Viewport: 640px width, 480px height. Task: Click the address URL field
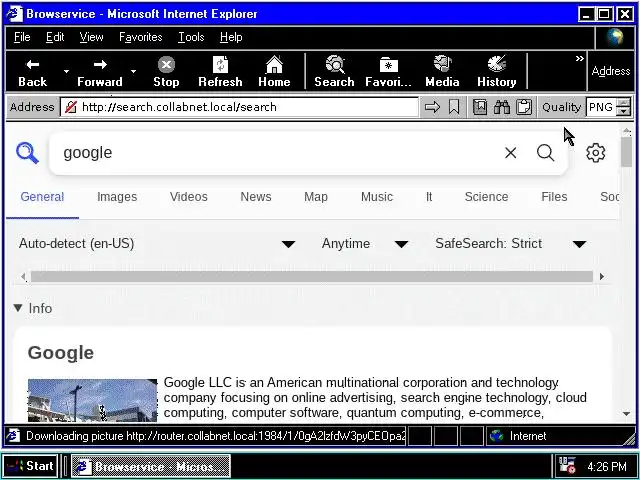point(239,107)
